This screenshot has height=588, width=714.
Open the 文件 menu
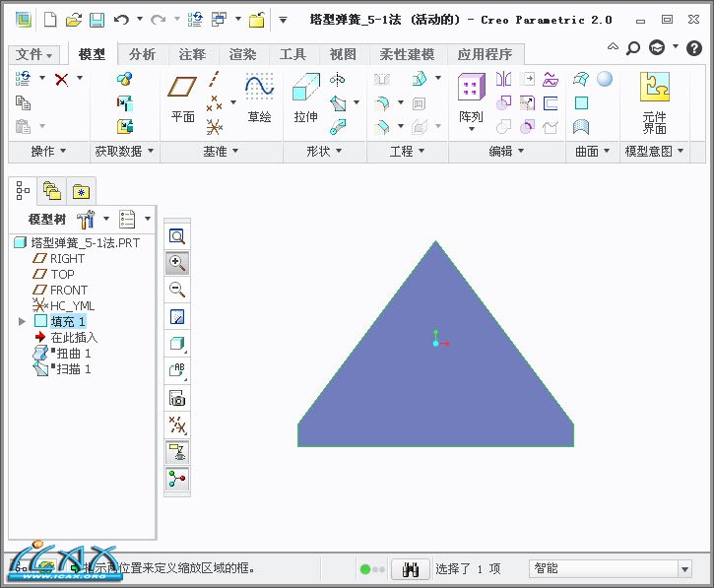click(33, 54)
